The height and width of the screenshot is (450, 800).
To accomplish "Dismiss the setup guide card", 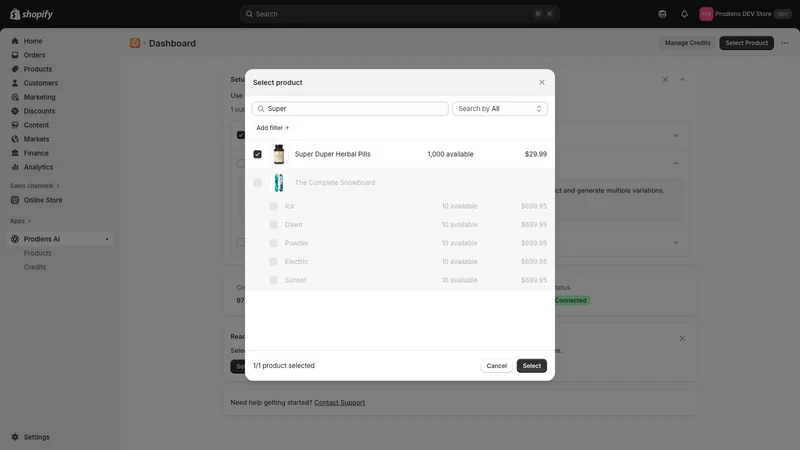I will (x=665, y=80).
